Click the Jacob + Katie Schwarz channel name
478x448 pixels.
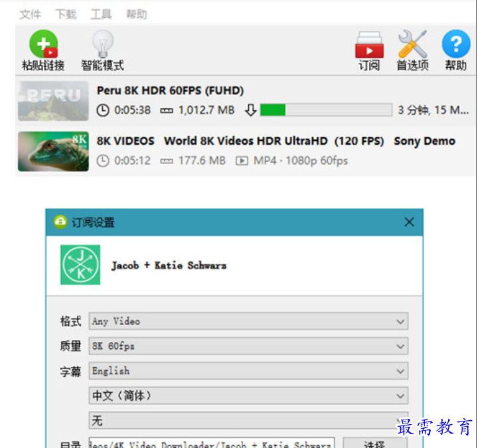click(169, 265)
